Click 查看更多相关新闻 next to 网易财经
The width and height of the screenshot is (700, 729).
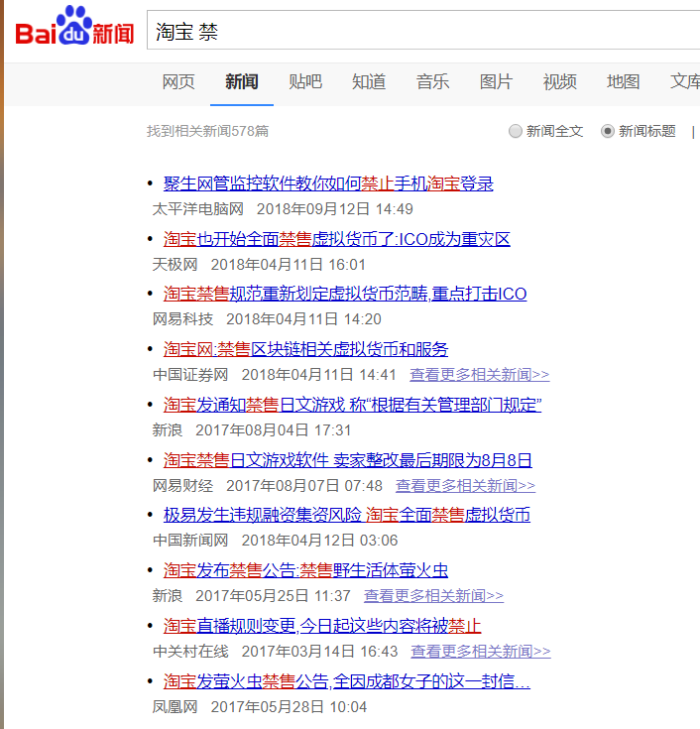click(x=465, y=486)
